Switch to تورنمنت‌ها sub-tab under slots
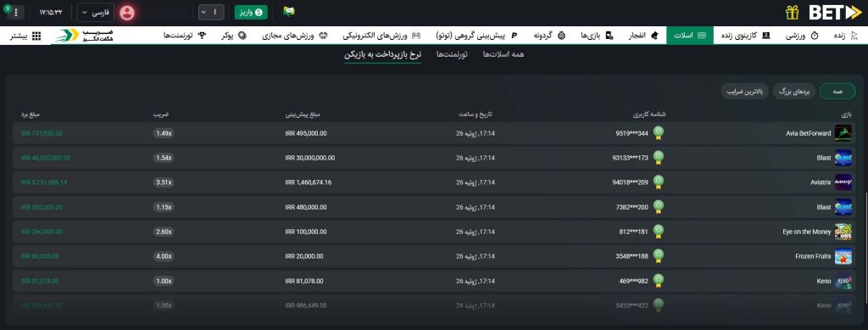868x330 pixels. (452, 54)
